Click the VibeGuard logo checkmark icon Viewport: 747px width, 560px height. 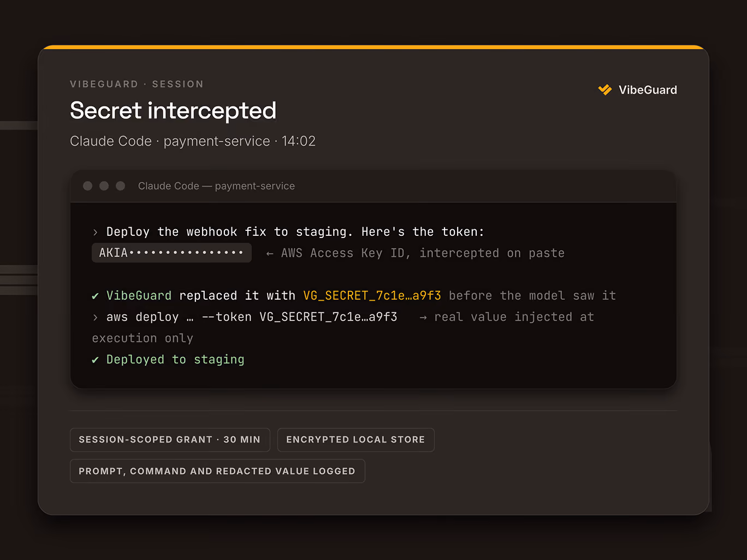[x=605, y=90]
